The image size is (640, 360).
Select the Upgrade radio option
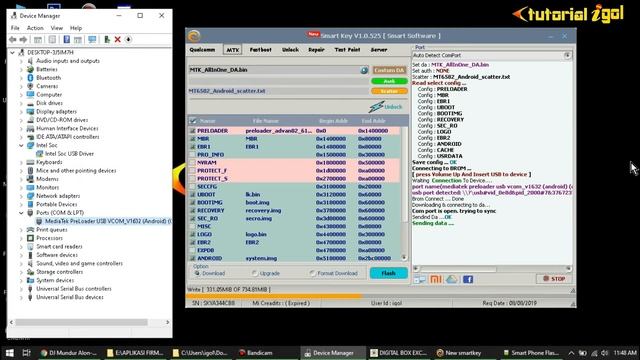coord(255,273)
